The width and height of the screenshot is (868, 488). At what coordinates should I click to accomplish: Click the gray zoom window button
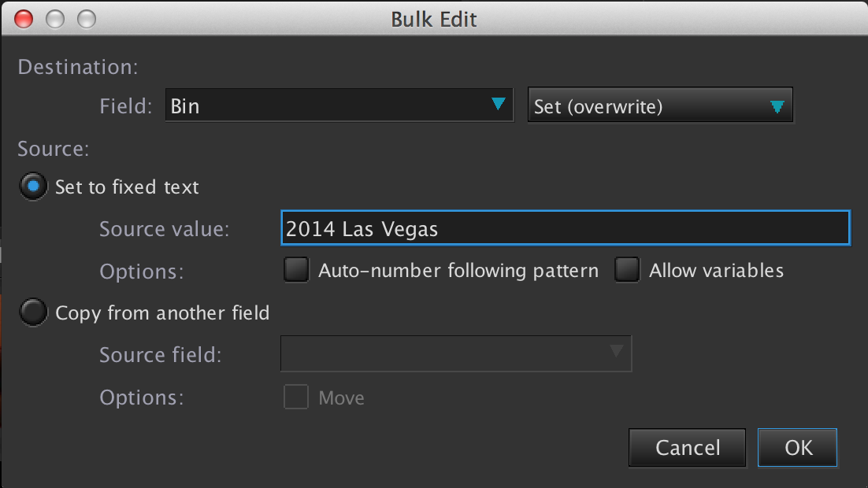pyautogui.click(x=86, y=18)
